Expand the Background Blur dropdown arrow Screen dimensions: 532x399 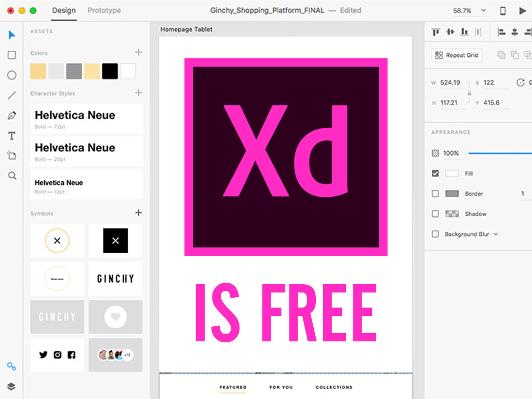point(496,234)
